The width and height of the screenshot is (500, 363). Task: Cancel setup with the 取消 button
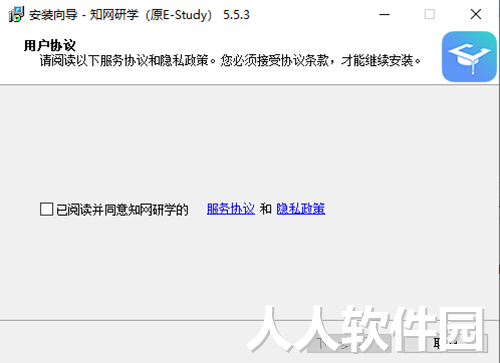(x=446, y=343)
